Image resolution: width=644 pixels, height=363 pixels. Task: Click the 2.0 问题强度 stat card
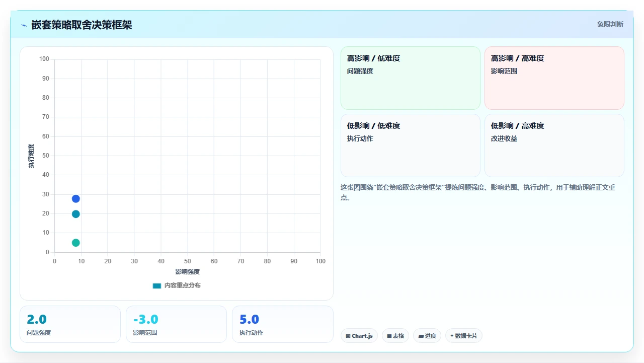[70, 324]
